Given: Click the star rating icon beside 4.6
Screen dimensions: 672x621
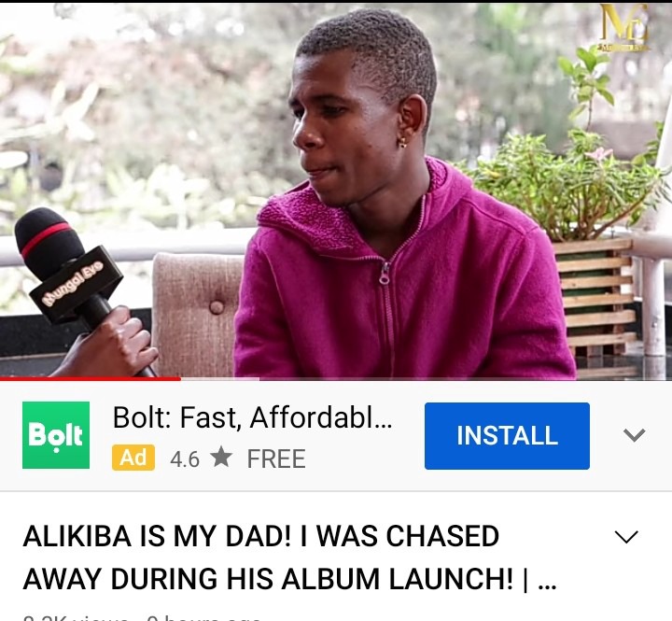Looking at the screenshot, I should [221, 457].
